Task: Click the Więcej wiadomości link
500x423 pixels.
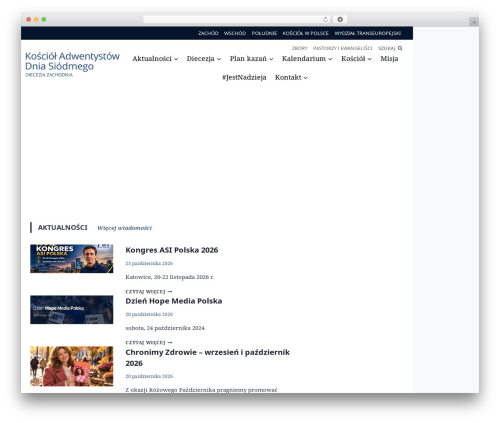Action: 124,228
